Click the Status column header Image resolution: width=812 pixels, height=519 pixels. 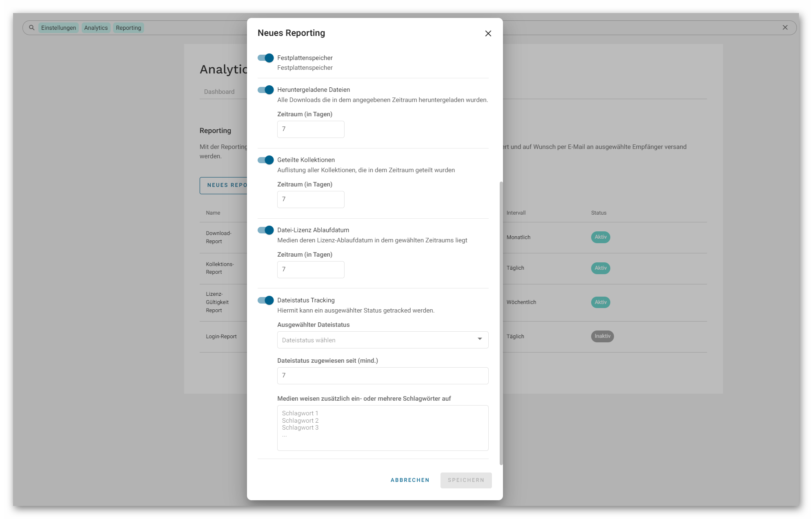click(x=598, y=213)
